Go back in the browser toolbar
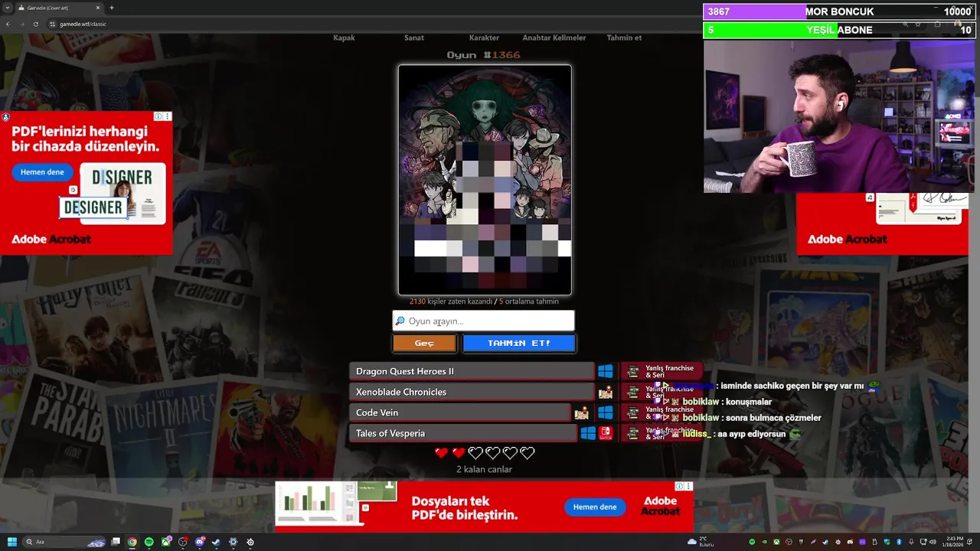The image size is (980, 551). click(x=8, y=24)
